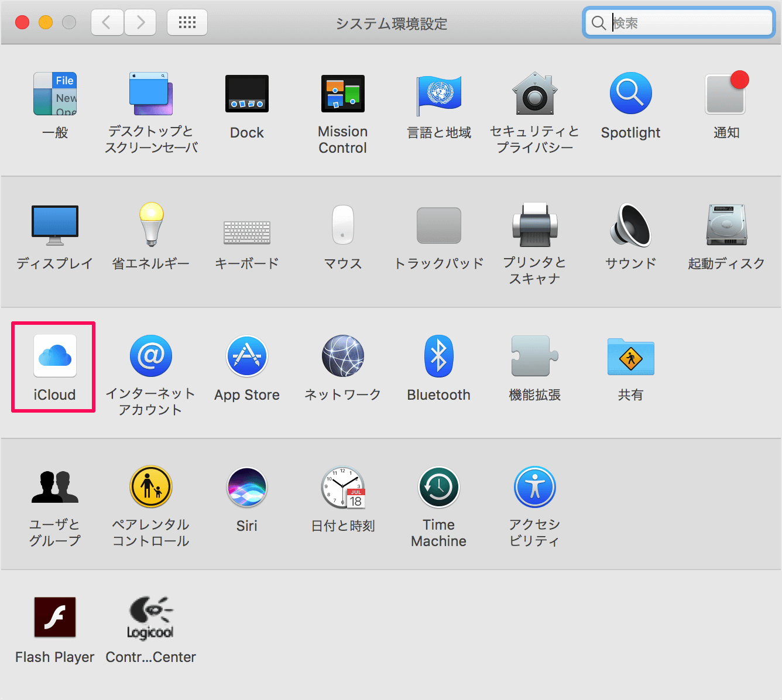Open the Mission Control preferences icon

pyautogui.click(x=343, y=94)
